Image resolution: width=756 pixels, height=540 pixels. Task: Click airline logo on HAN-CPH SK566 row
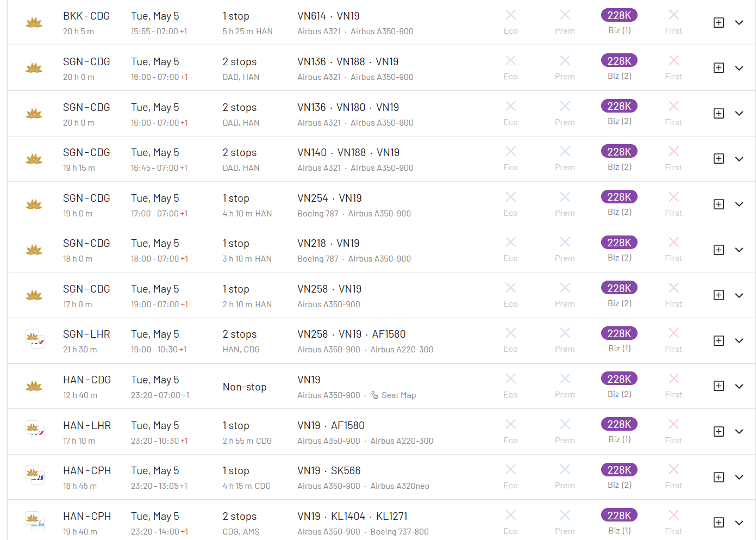click(35, 476)
